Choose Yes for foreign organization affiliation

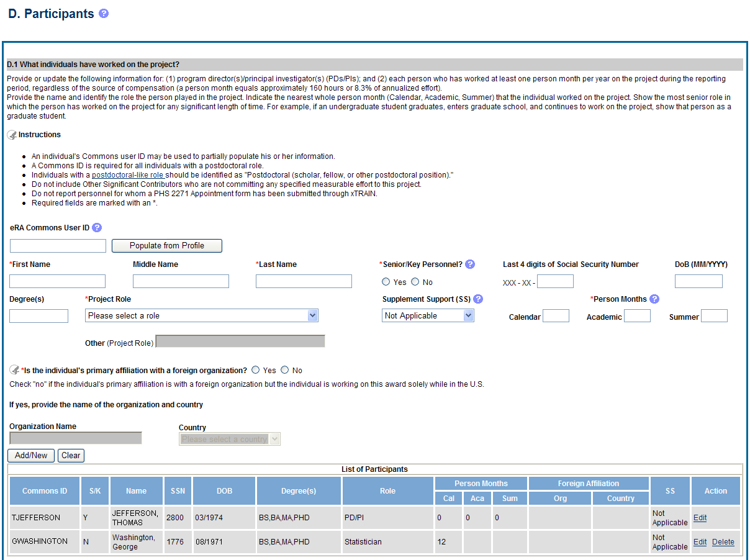[x=256, y=370]
